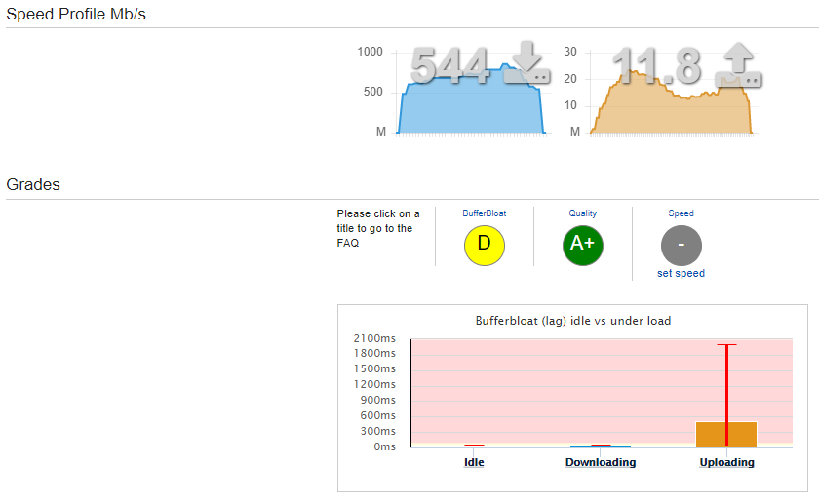
Task: Click the 2100ms axis value
Action: coord(374,338)
